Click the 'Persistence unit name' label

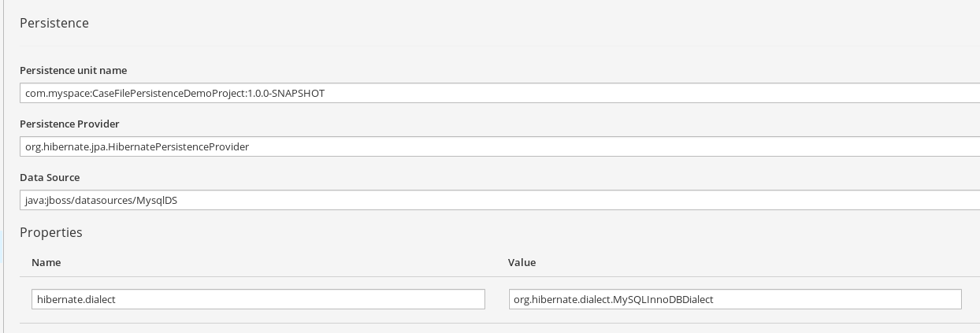(x=73, y=70)
